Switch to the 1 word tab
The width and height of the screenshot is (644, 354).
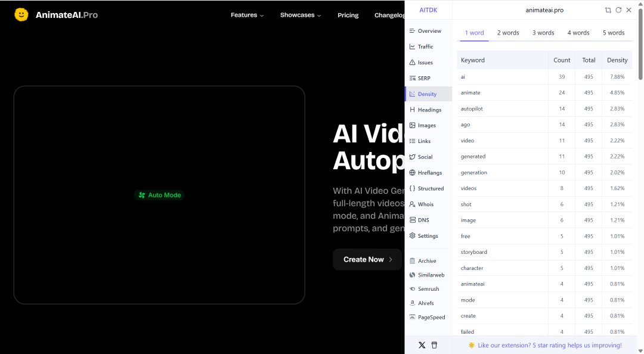coord(475,33)
